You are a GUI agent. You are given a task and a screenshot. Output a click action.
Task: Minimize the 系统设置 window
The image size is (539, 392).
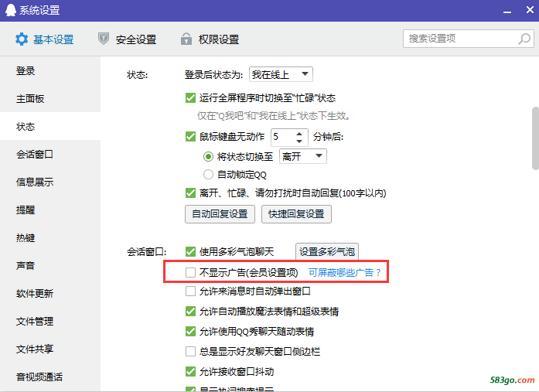pos(507,11)
